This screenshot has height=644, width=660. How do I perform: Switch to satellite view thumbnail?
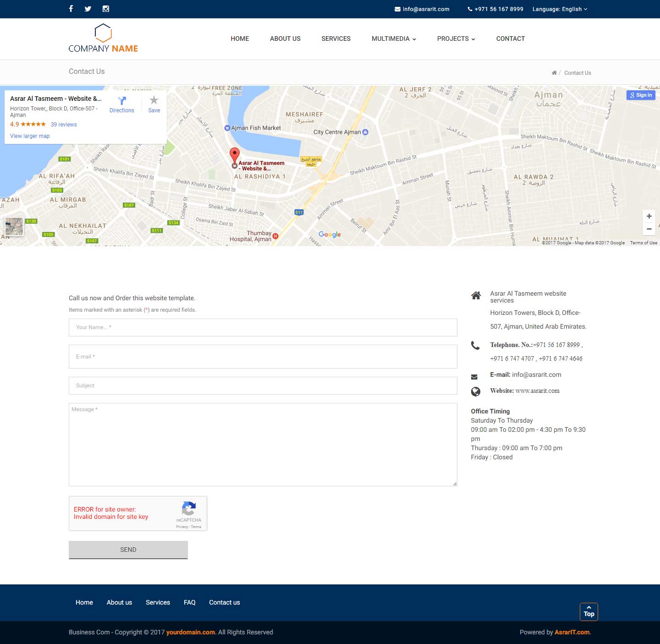pyautogui.click(x=14, y=226)
